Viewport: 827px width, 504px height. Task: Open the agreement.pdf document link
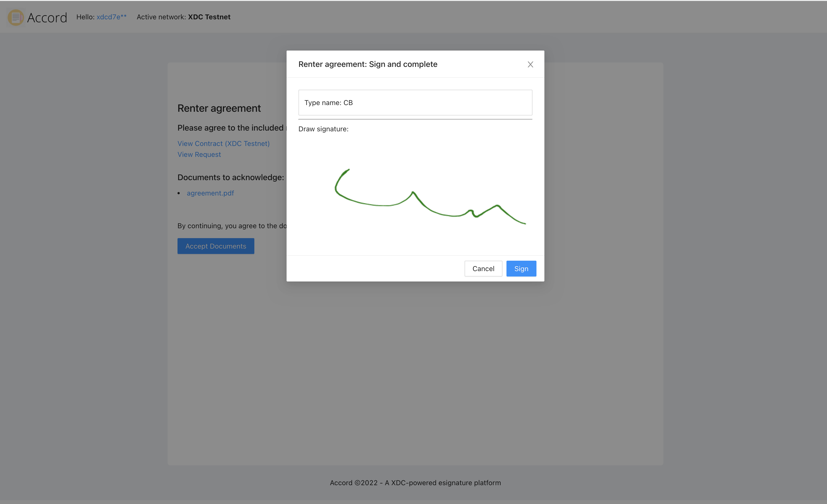(210, 193)
